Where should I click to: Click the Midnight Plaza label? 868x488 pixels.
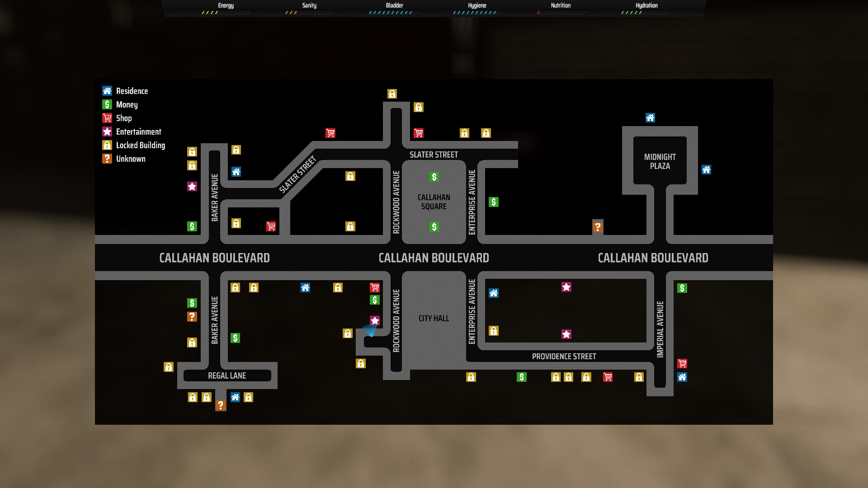660,161
